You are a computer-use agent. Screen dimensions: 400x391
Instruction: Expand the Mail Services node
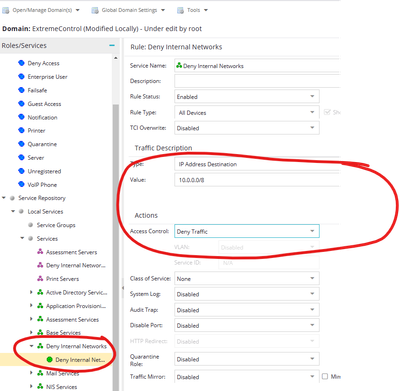31,373
